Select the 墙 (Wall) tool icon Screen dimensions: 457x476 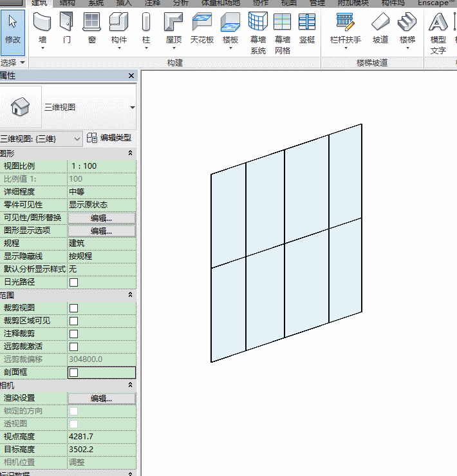(x=42, y=22)
